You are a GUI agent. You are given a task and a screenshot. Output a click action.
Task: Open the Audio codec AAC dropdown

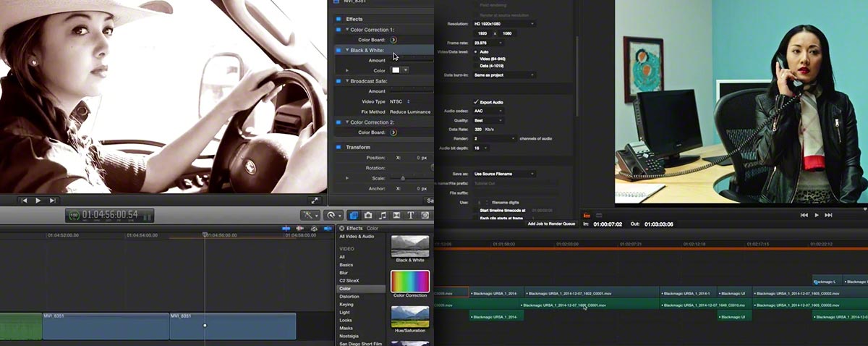coord(489,111)
